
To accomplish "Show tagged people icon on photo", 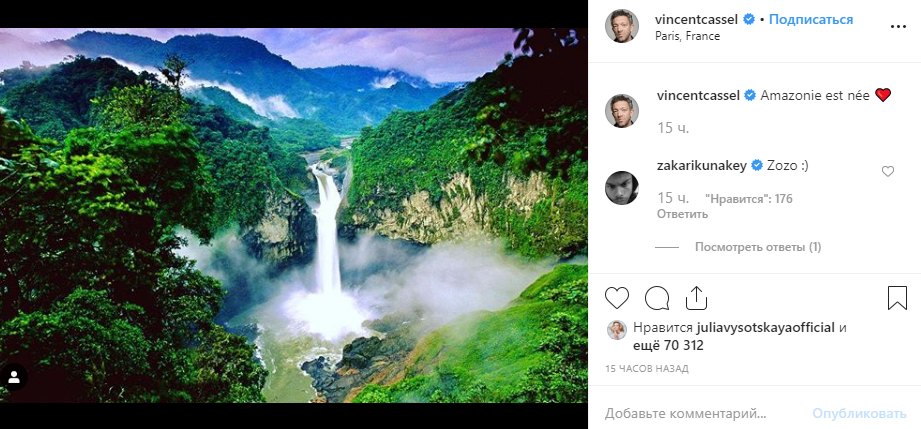I will click(14, 378).
